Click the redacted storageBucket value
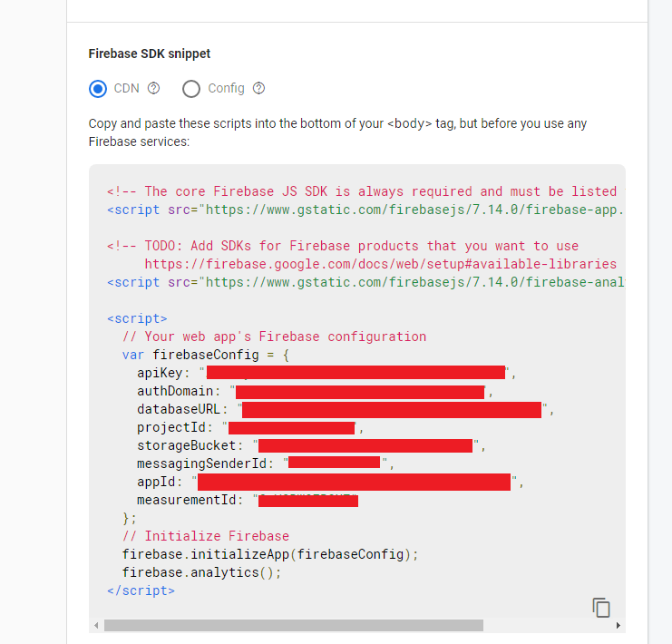 pyautogui.click(x=365, y=445)
